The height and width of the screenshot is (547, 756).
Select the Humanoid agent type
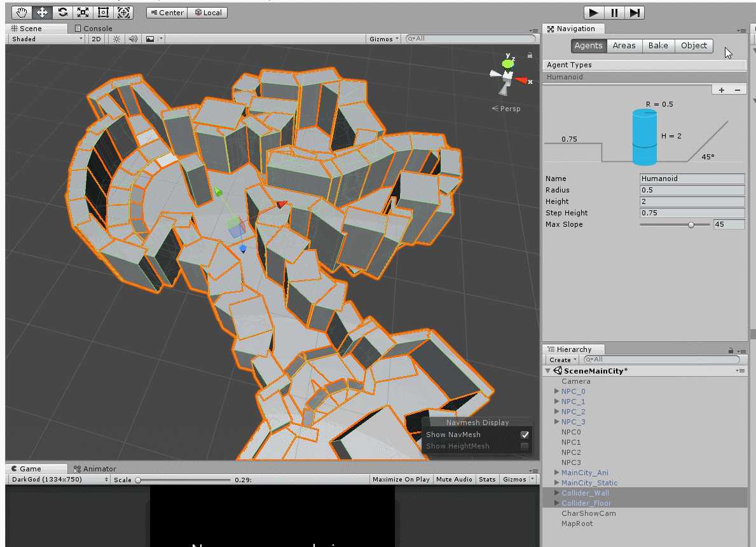[x=645, y=77]
